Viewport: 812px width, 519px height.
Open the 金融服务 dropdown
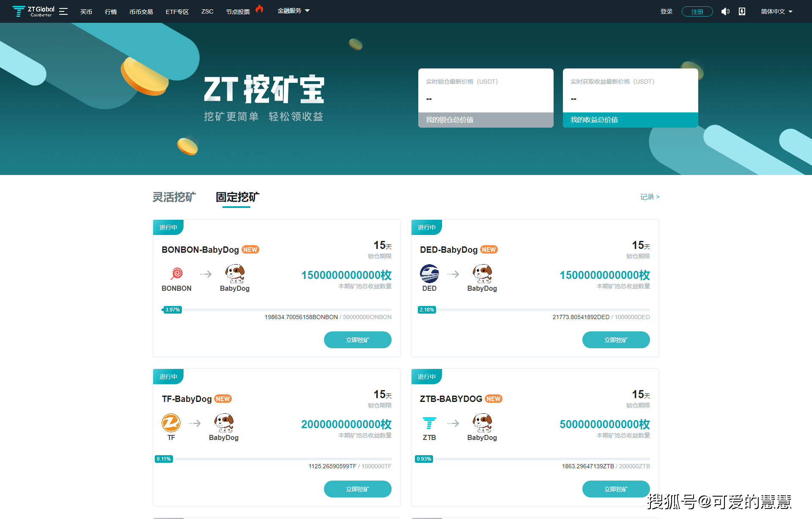294,11
